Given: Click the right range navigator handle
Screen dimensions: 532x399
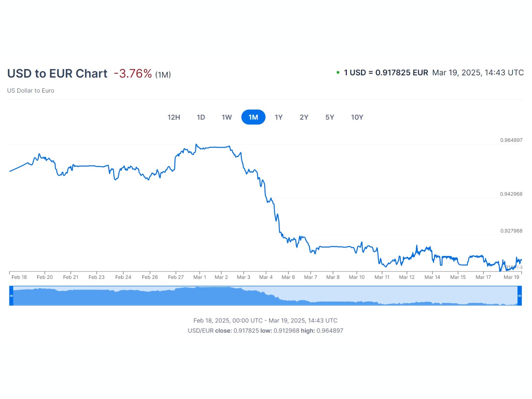Looking at the screenshot, I should (519, 296).
